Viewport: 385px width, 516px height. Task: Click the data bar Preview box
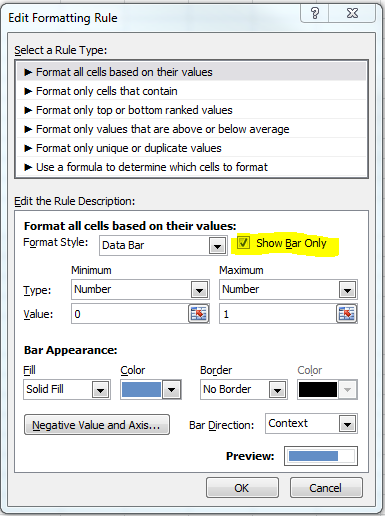click(x=321, y=456)
